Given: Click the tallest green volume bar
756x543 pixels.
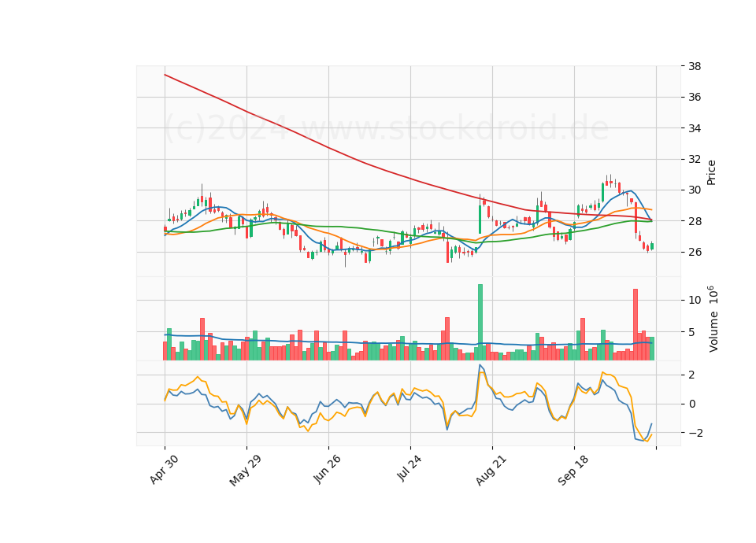Looking at the screenshot, I should click(x=480, y=323).
